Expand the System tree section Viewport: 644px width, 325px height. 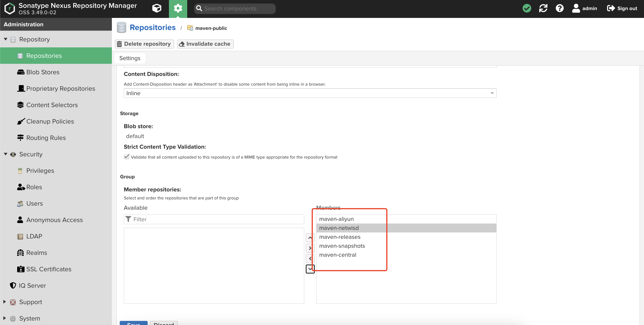point(4,318)
